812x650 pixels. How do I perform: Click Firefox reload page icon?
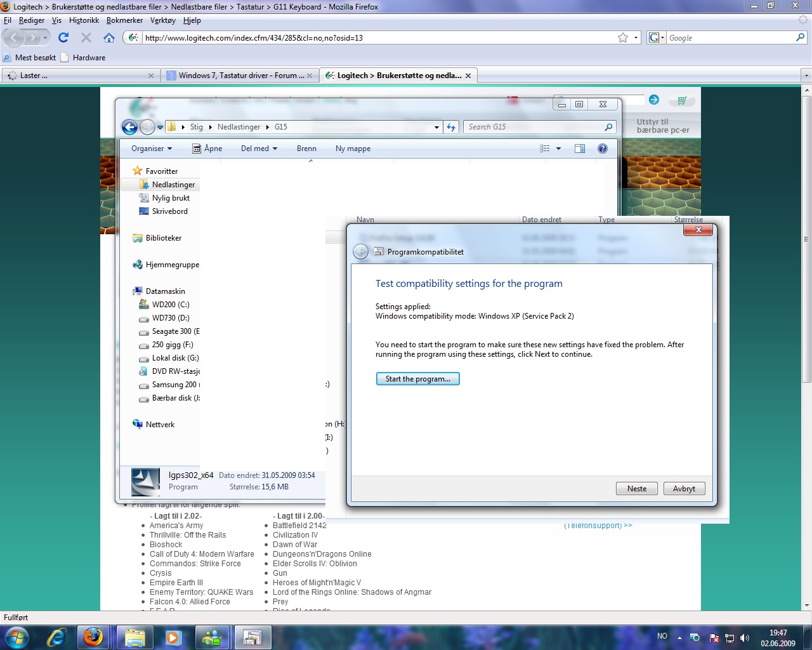63,37
